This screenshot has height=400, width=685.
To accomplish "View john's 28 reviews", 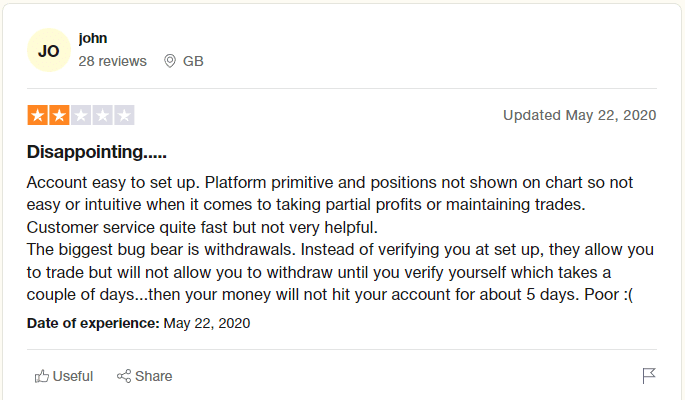I will pyautogui.click(x=113, y=61).
